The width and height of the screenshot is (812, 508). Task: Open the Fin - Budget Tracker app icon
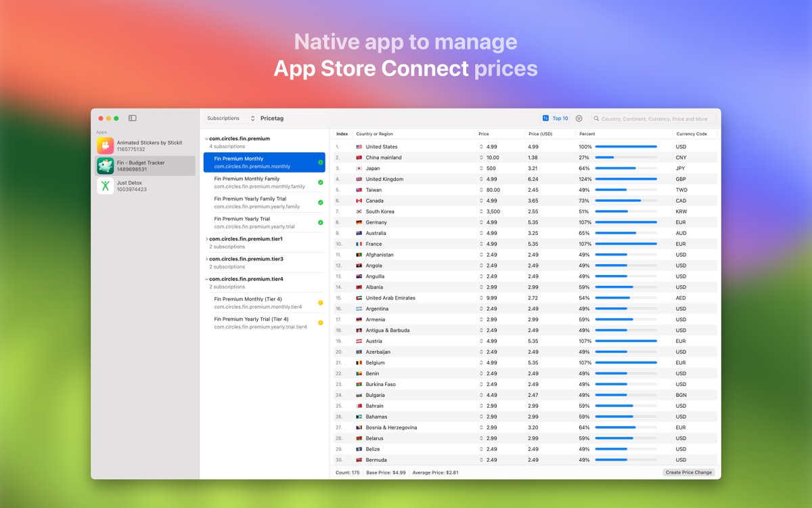click(105, 166)
